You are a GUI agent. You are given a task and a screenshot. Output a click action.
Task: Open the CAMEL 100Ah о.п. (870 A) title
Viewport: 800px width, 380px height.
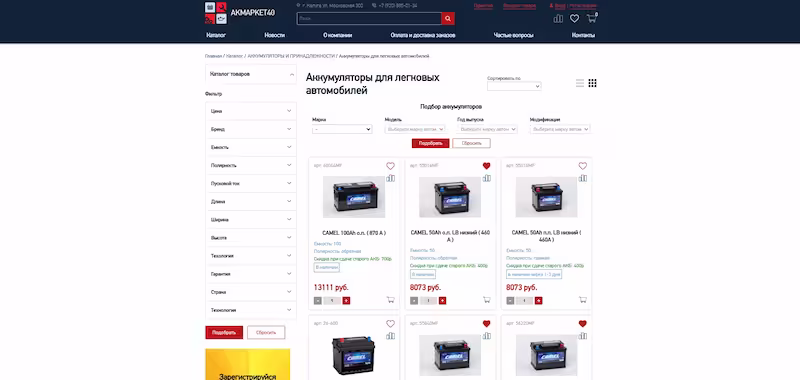(354, 233)
